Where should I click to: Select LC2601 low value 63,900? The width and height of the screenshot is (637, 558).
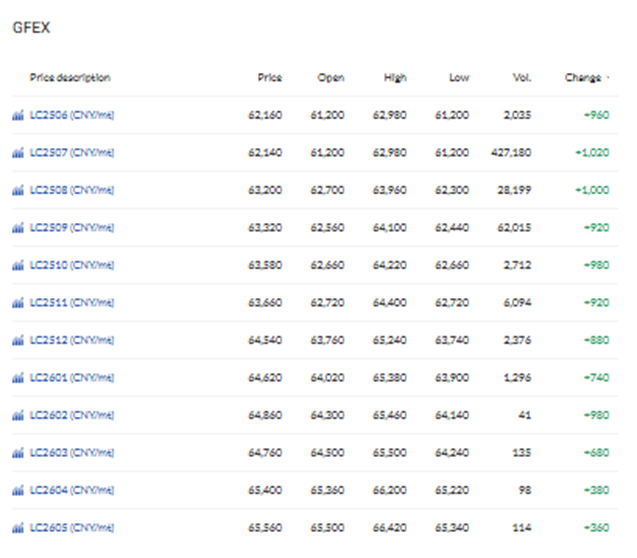[452, 377]
